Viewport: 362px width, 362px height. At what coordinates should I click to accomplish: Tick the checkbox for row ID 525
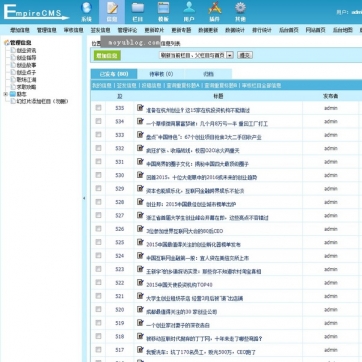pos(98,242)
